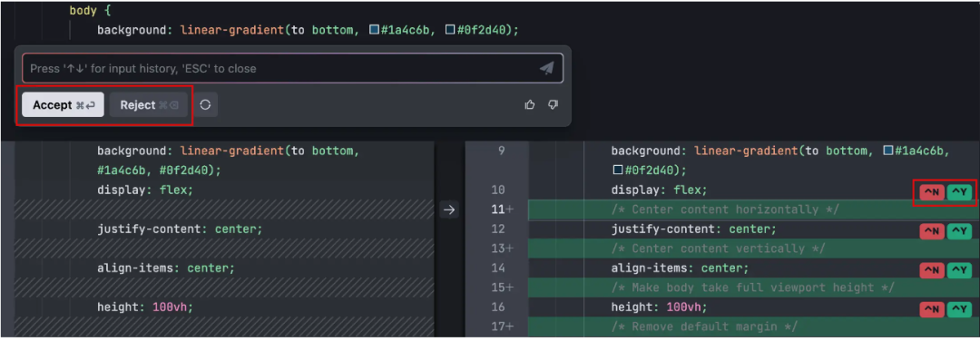Click line number 17+ in the gutter
Screen dimensions: 980x341
click(x=502, y=326)
